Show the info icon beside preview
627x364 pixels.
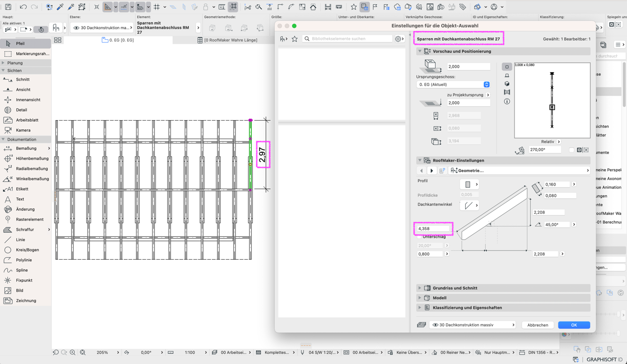tap(507, 101)
